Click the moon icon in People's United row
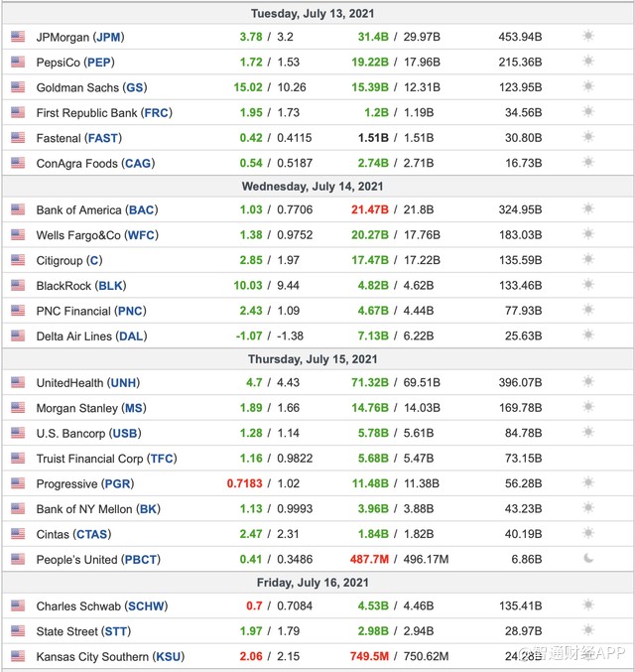Viewport: 635px width, 672px height. coord(588,559)
